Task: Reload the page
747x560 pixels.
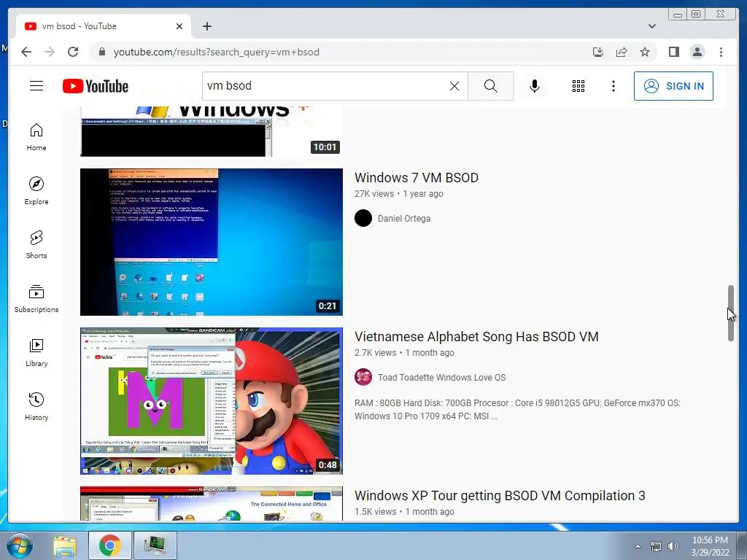Action: pos(73,52)
